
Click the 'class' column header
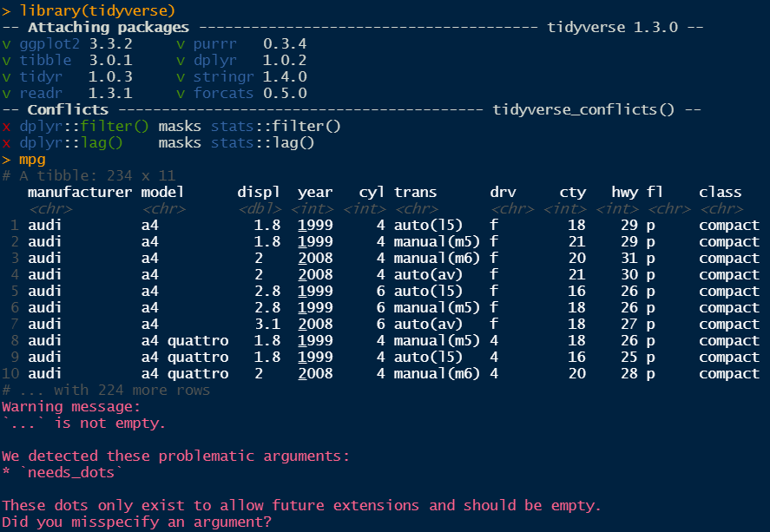point(720,192)
